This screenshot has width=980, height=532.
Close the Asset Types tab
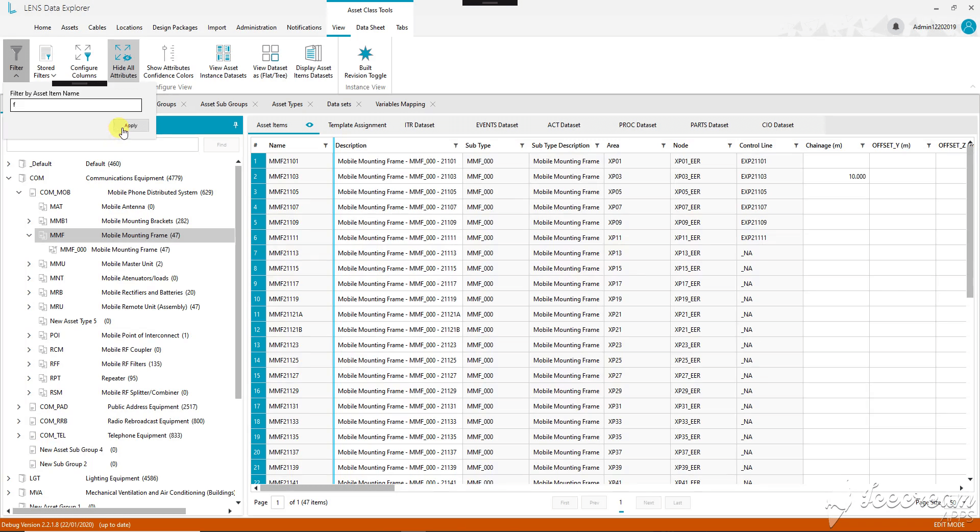tap(310, 104)
